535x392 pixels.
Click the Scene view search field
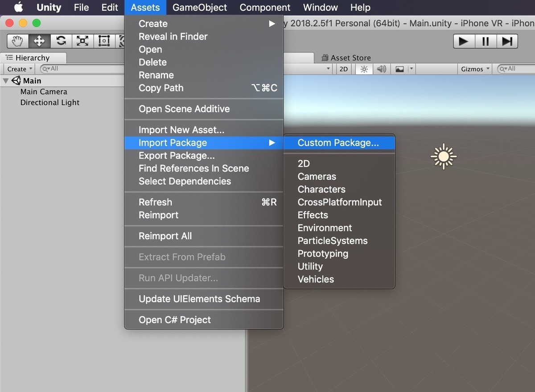516,69
